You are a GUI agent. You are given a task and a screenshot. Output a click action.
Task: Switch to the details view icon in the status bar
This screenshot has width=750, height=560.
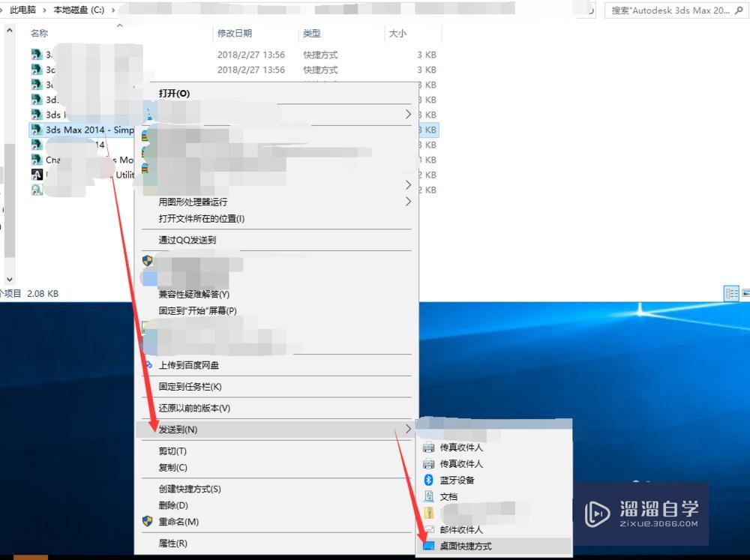tap(731, 293)
